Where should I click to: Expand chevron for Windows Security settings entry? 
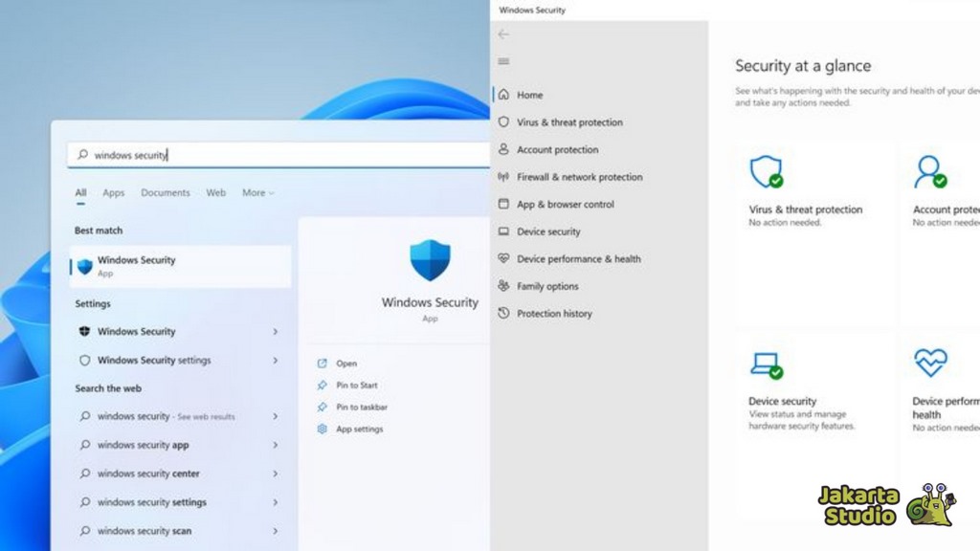tap(275, 361)
